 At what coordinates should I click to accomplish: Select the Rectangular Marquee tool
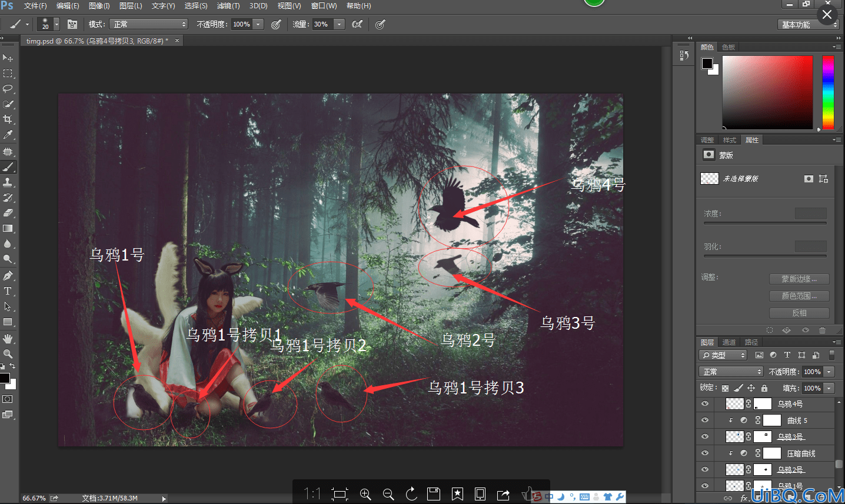pyautogui.click(x=8, y=74)
